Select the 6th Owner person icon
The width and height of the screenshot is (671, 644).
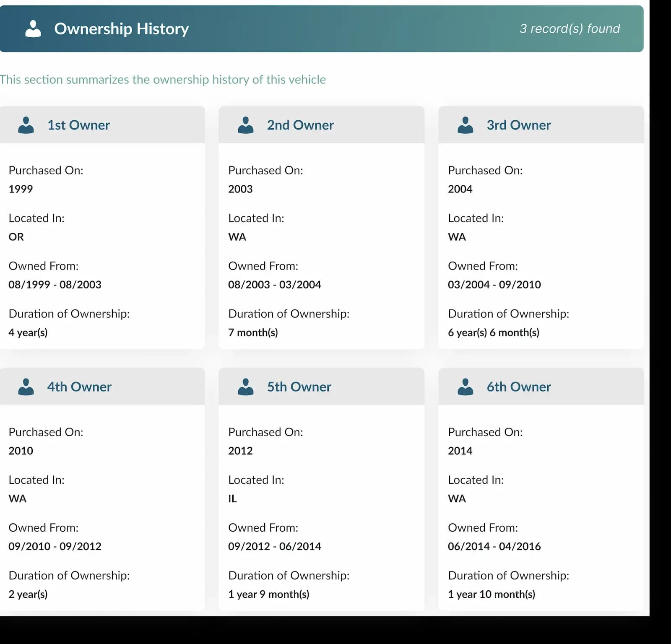click(466, 386)
